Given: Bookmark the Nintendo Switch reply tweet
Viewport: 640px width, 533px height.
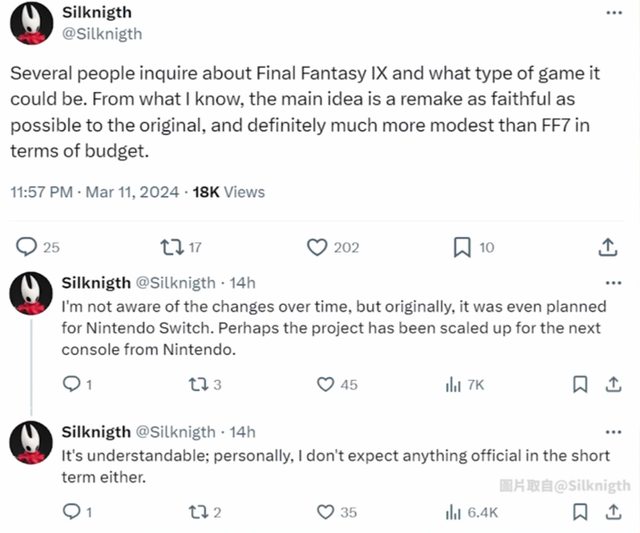Looking at the screenshot, I should pyautogui.click(x=579, y=384).
